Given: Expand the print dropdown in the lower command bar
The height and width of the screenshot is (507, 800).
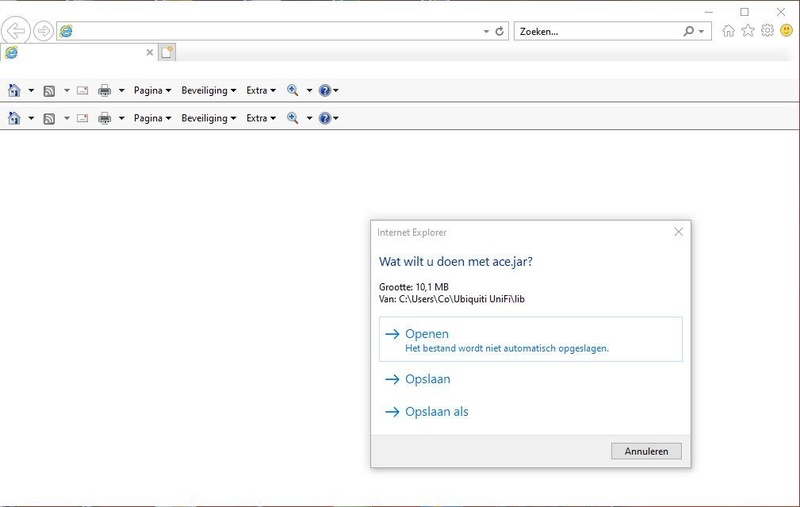Looking at the screenshot, I should [121, 118].
